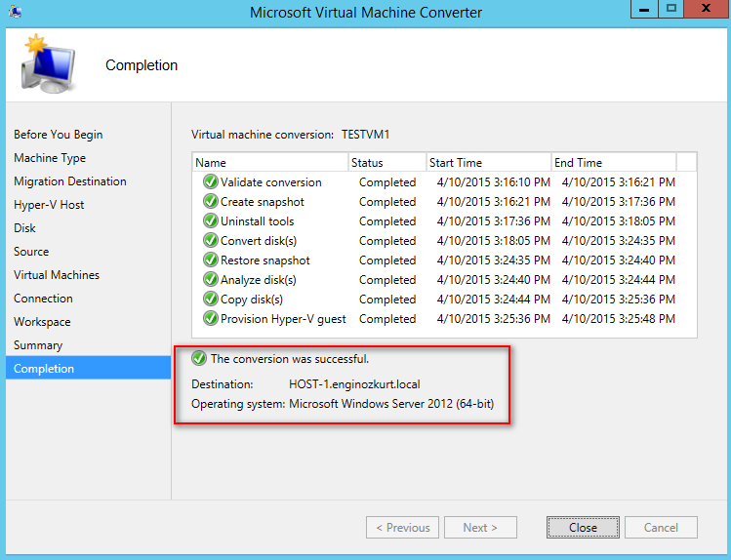Select the Analyze disk(s) row name
The width and height of the screenshot is (731, 560).
coord(259,280)
